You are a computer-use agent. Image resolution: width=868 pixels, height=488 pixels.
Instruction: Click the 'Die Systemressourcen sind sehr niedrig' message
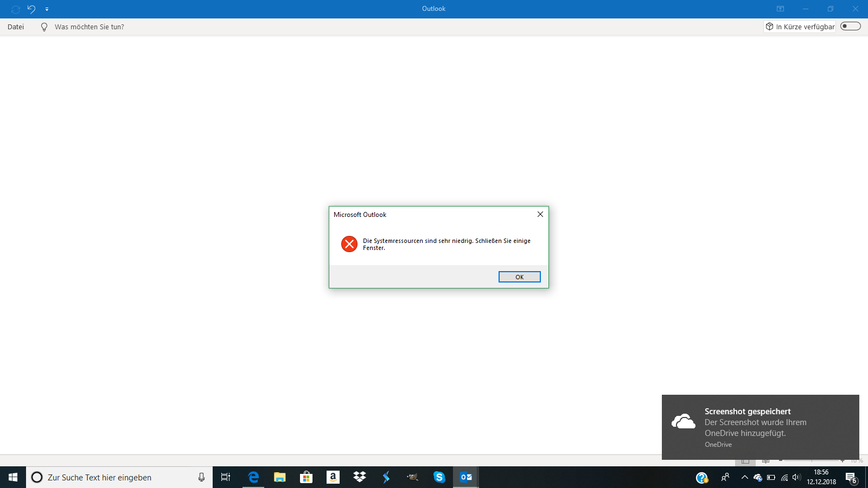[446, 244]
